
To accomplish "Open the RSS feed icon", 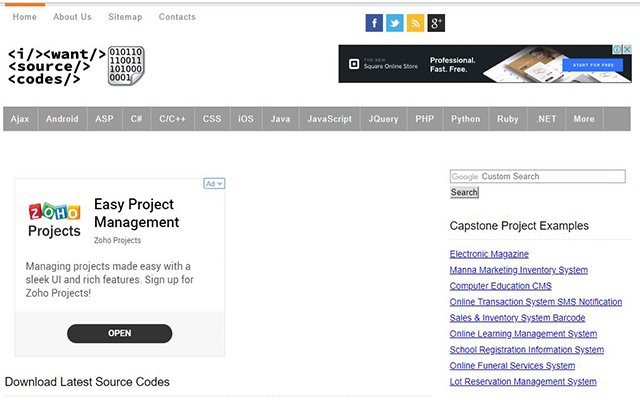I will (x=415, y=23).
